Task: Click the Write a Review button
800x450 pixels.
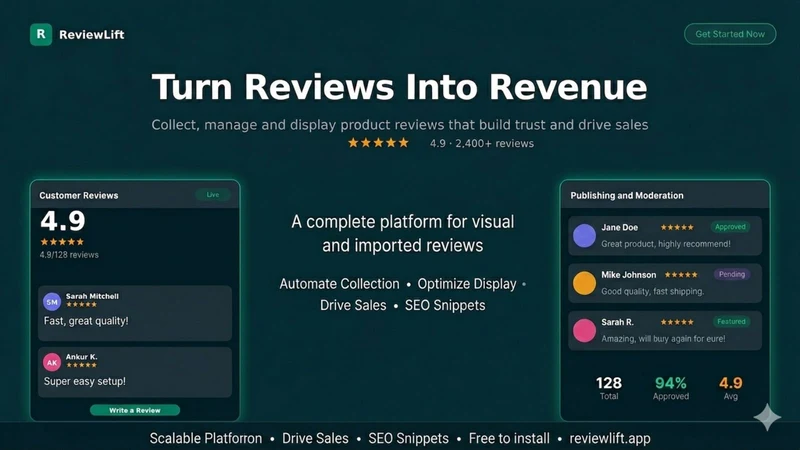Action: [x=135, y=410]
